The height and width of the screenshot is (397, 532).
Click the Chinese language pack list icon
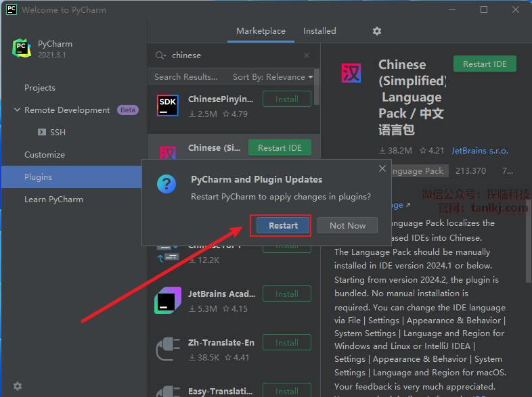pyautogui.click(x=168, y=153)
